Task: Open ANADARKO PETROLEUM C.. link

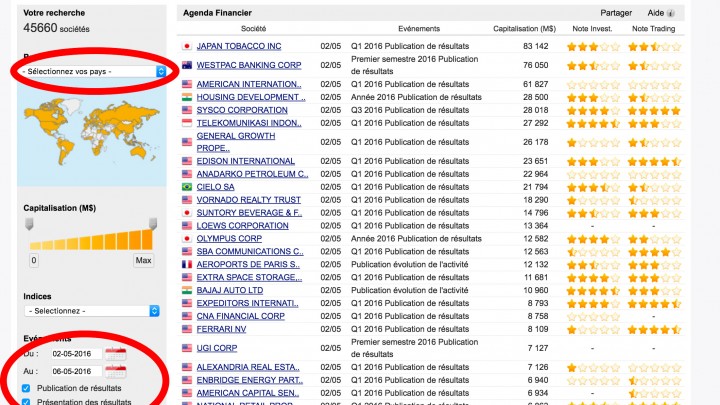Action: point(252,174)
